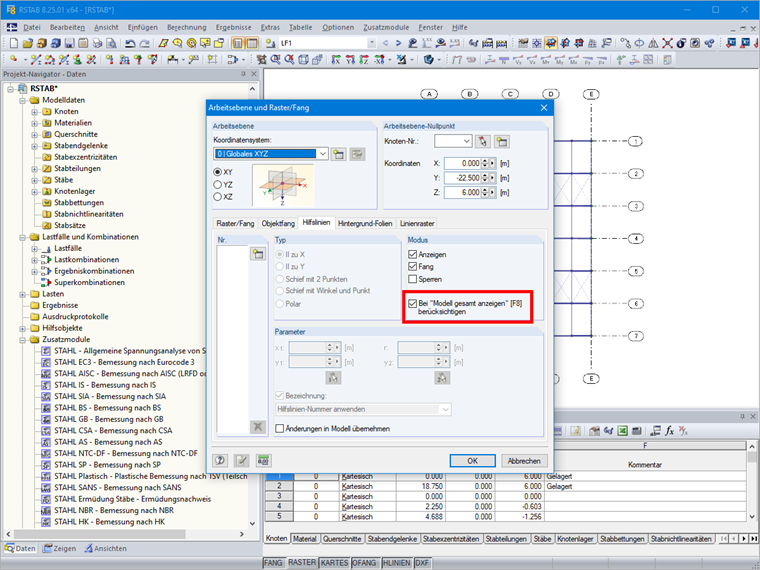Enable the Sperren checkbox
This screenshot has height=570, width=760.
click(x=412, y=279)
